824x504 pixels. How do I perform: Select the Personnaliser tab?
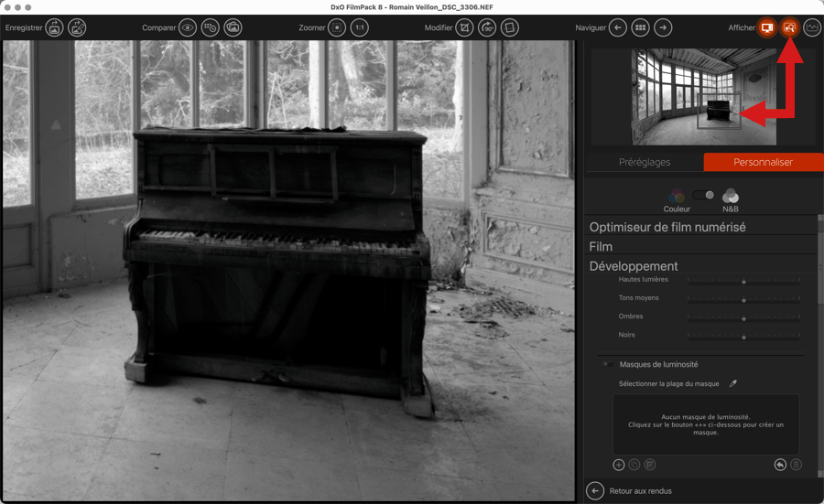(x=763, y=162)
